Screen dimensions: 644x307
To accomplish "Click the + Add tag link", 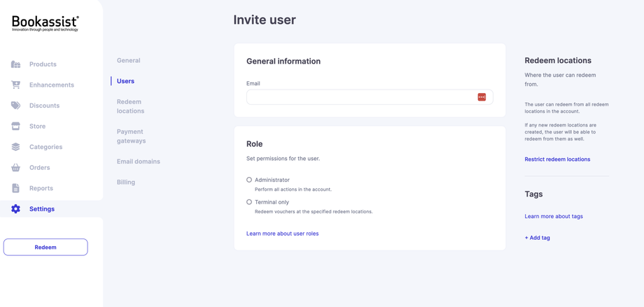I will (x=537, y=238).
